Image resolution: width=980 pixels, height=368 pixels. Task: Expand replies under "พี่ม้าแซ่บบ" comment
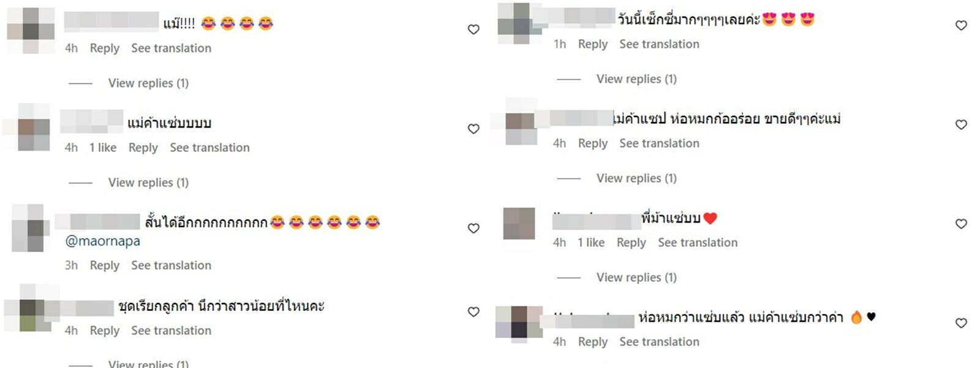click(636, 277)
